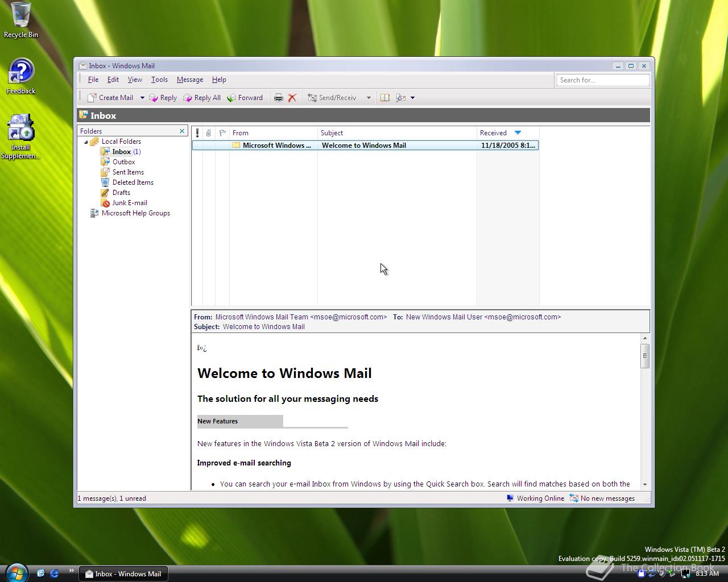The height and width of the screenshot is (582, 728).
Task: Expand the Find dropdown arrow
Action: [x=412, y=98]
